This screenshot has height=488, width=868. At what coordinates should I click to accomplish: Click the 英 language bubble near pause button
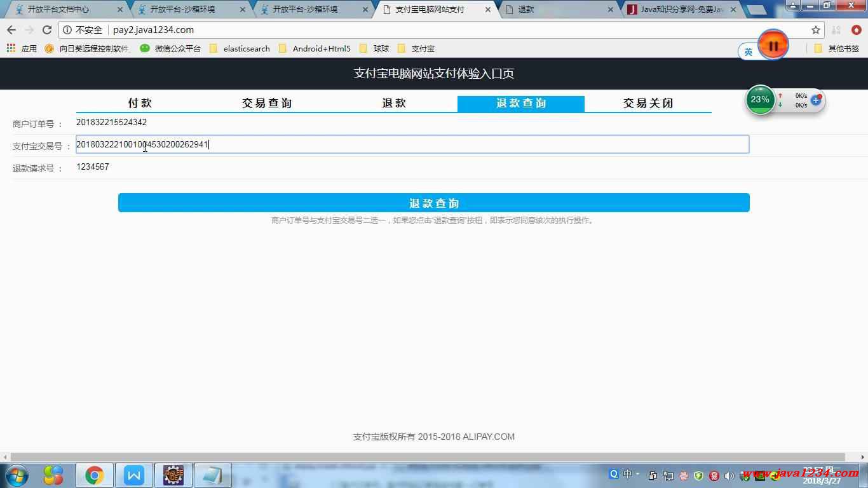tap(749, 52)
